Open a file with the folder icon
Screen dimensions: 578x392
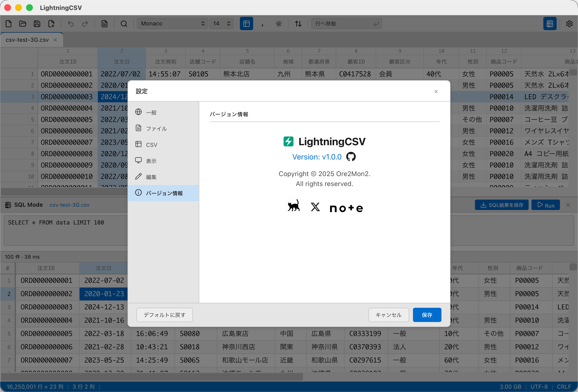point(23,24)
